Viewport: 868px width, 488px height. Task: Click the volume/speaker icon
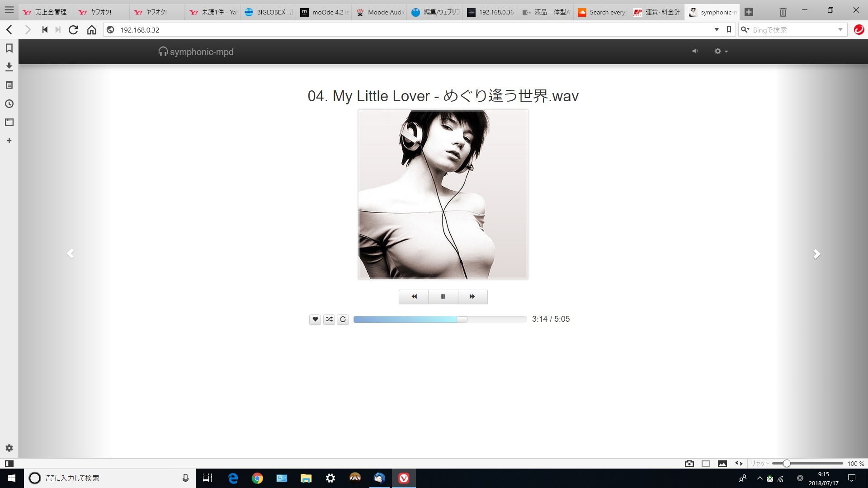click(x=694, y=51)
